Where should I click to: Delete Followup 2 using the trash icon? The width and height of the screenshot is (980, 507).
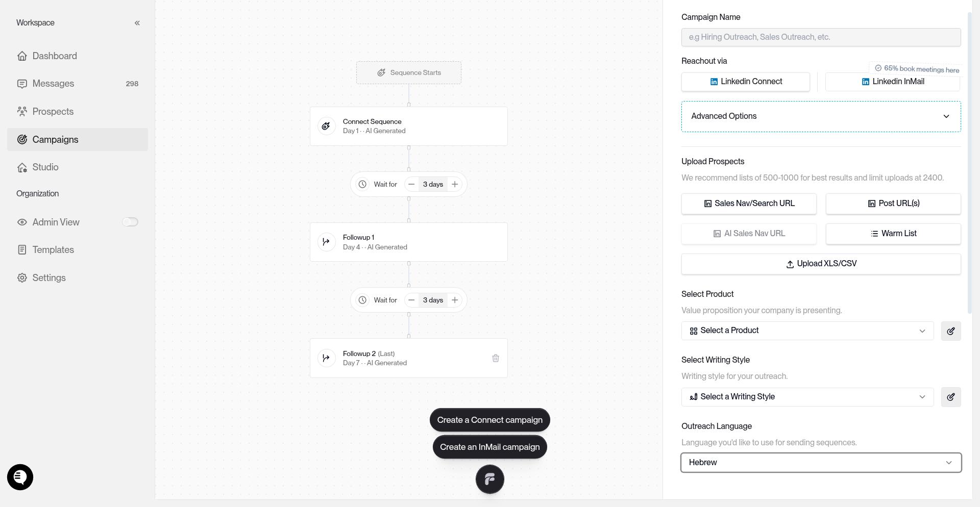[x=495, y=358]
